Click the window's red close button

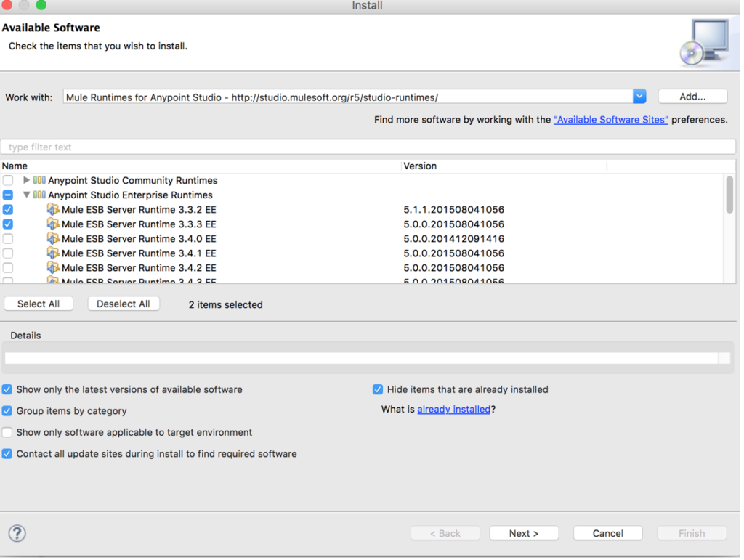[7, 5]
